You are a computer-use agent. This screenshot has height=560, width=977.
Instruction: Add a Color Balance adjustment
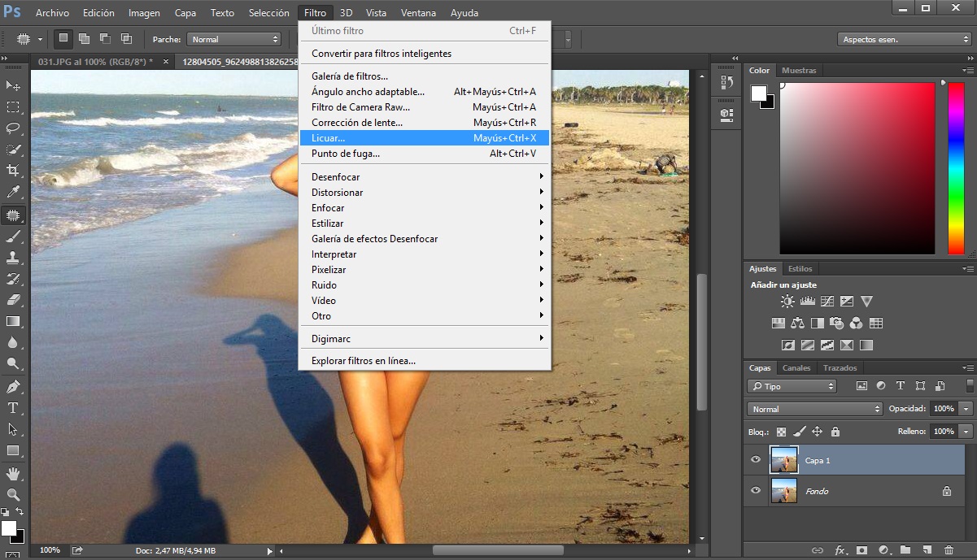pos(797,323)
